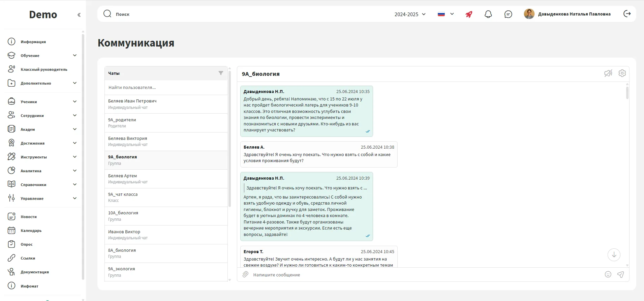Open Календарь in the sidebar
Viewport: 644px width, 301px height.
pyautogui.click(x=31, y=231)
